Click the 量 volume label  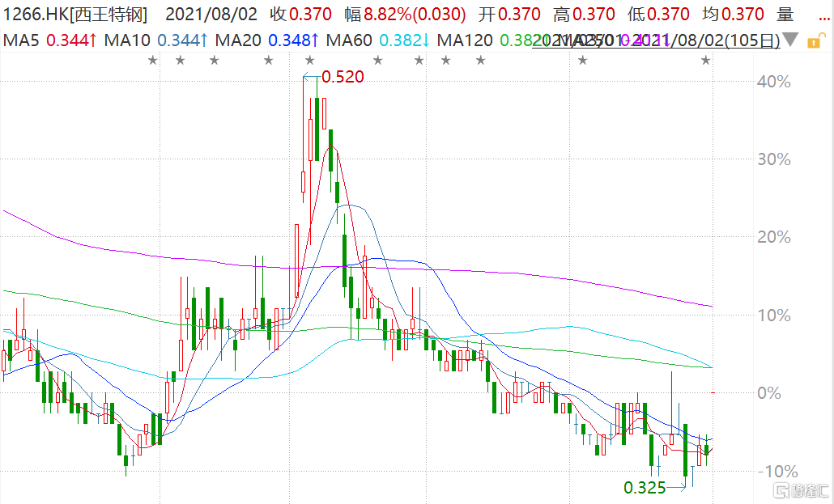(x=785, y=15)
